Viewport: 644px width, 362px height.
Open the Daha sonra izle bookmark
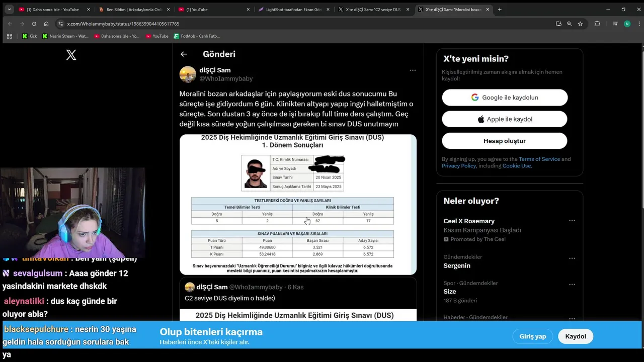pyautogui.click(x=117, y=36)
